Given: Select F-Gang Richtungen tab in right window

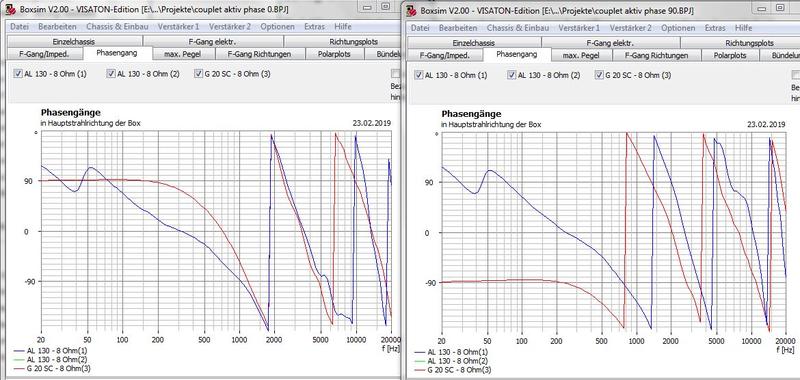Looking at the screenshot, I should coord(657,55).
